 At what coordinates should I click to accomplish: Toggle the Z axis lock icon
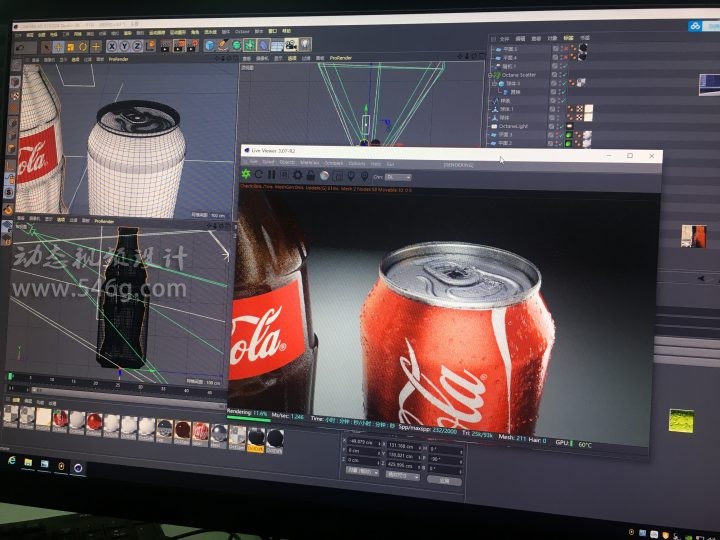137,46
